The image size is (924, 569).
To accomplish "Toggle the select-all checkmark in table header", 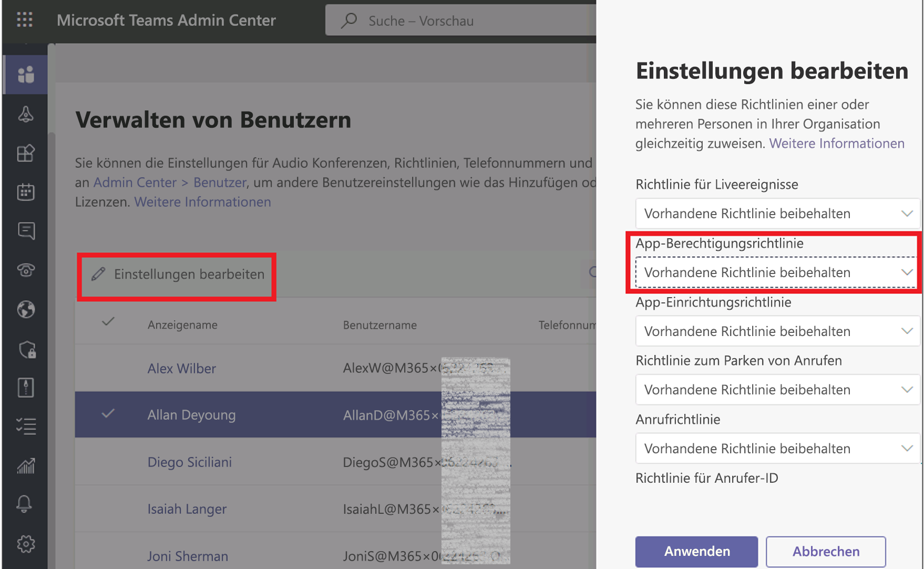I will tap(108, 321).
